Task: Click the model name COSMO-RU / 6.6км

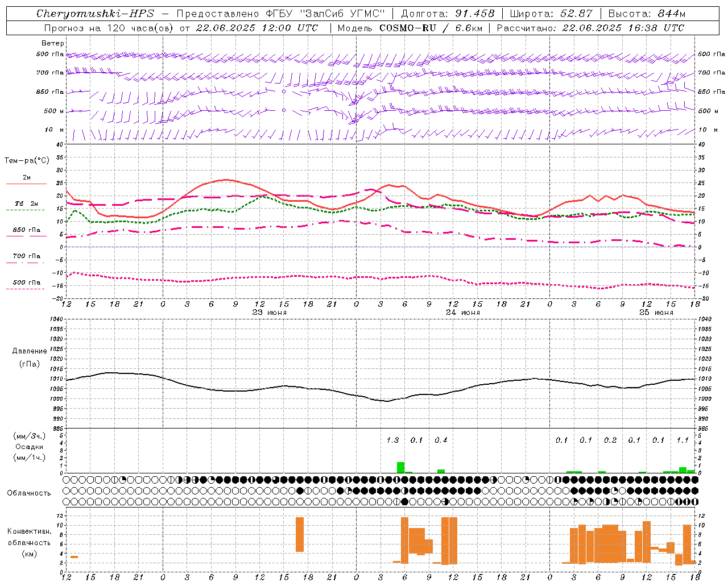Action: pos(431,28)
